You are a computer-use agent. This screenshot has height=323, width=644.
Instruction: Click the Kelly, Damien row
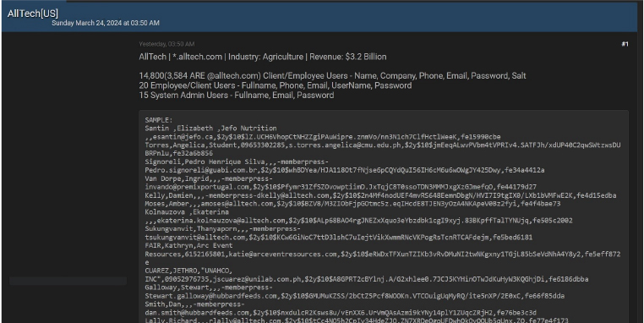coord(380,195)
